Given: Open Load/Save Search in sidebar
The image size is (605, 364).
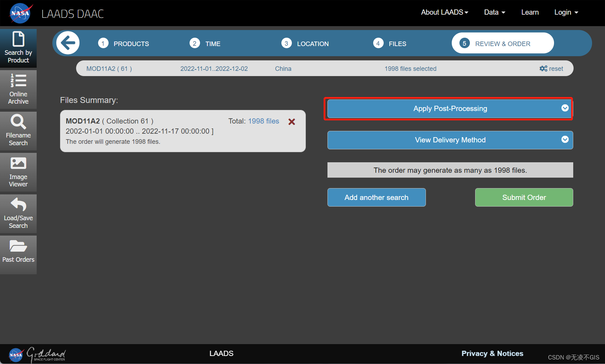Looking at the screenshot, I should 18,214.
